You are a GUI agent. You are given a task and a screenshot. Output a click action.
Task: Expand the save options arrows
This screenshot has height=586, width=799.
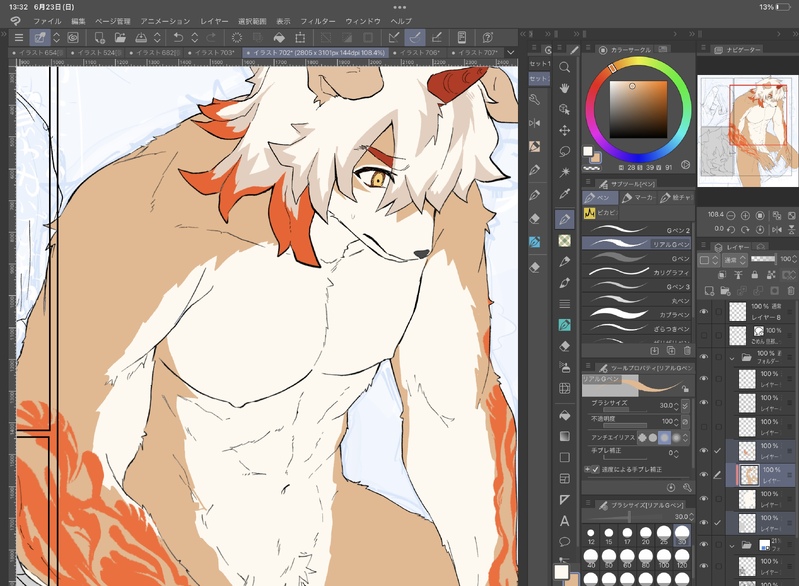click(x=157, y=38)
